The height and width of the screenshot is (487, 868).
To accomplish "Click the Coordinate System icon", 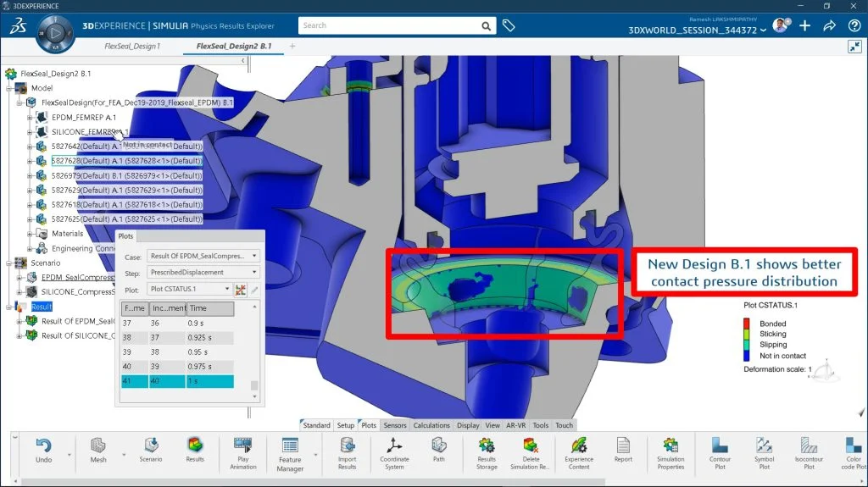I will coord(394,445).
